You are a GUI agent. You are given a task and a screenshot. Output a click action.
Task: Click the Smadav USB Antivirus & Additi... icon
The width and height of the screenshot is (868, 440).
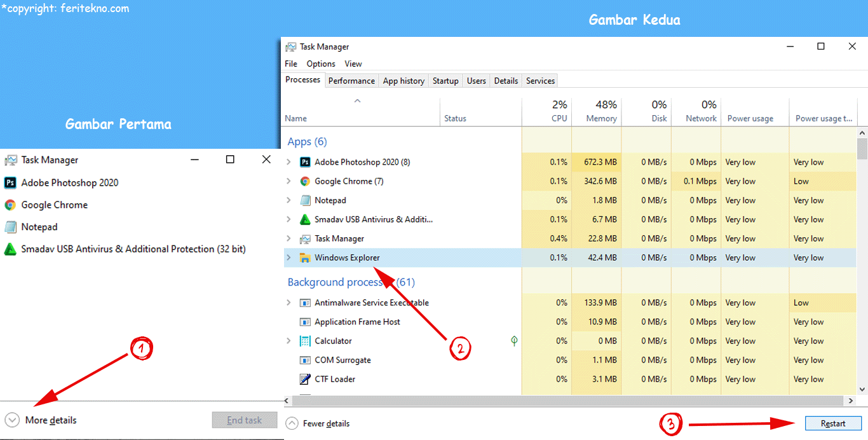305,219
